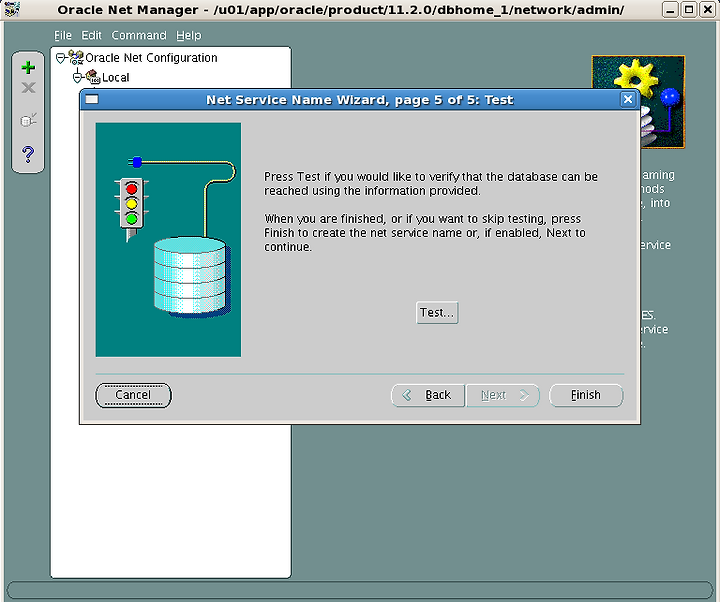Select the Oracle Net Configuration tree icon
Screen dimensions: 720x602
[76, 57]
